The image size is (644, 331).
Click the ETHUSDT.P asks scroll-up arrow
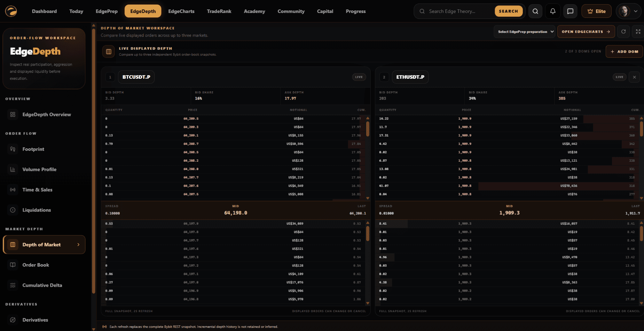(x=641, y=118)
